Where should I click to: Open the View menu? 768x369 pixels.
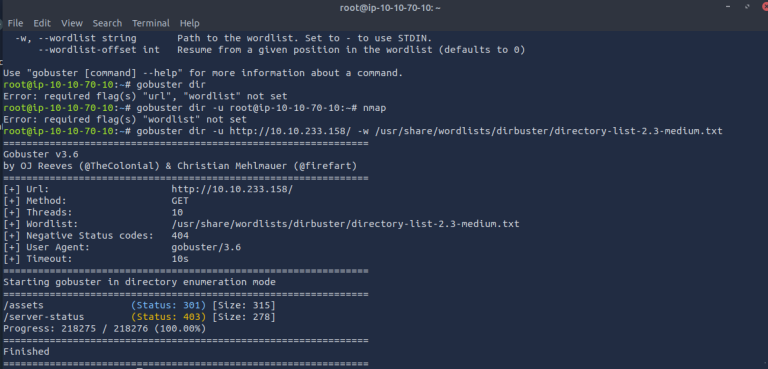(72, 23)
